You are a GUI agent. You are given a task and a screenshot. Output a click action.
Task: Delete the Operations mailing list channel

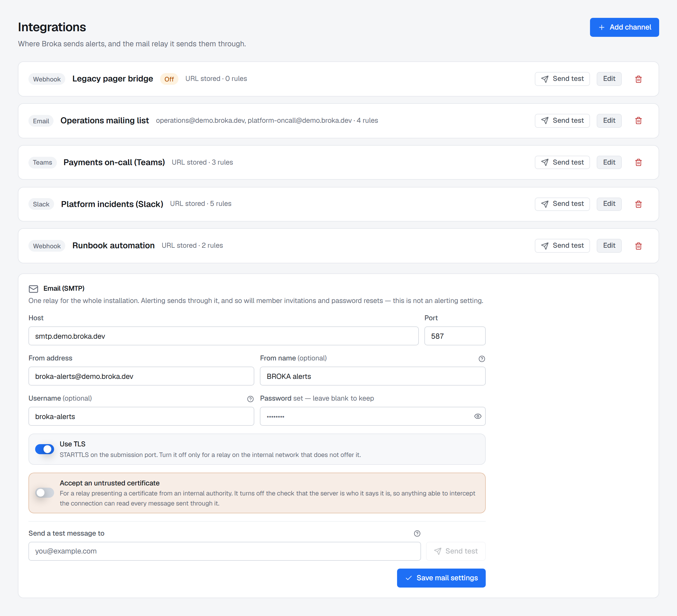click(x=638, y=121)
